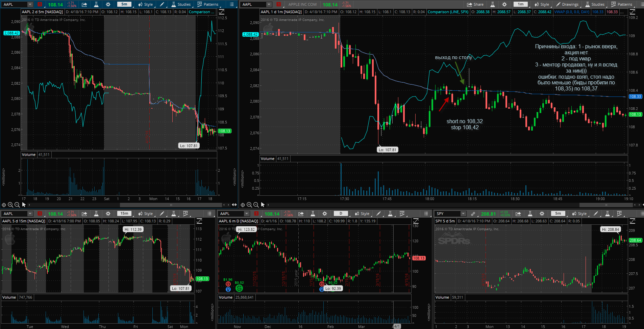The image size is (644, 329).
Task: Click earnings phone icon on daily AAPL chart
Action: click(228, 284)
